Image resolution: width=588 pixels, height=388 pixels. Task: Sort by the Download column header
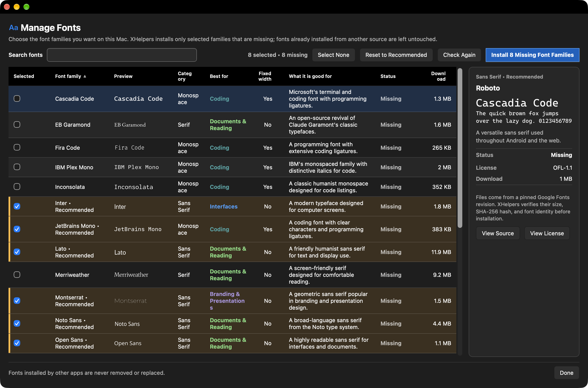(x=438, y=76)
